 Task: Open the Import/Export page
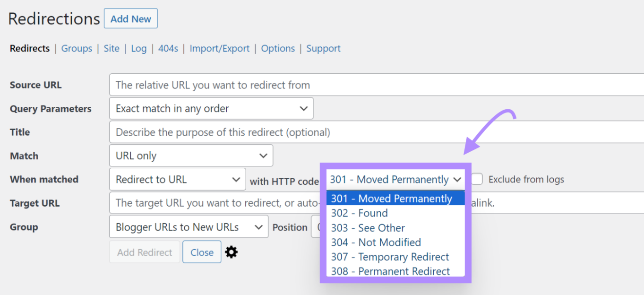pyautogui.click(x=219, y=48)
